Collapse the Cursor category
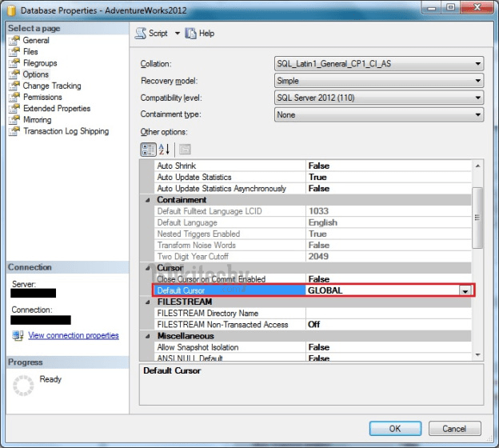Viewport: 499px width, 448px height. pos(148,268)
